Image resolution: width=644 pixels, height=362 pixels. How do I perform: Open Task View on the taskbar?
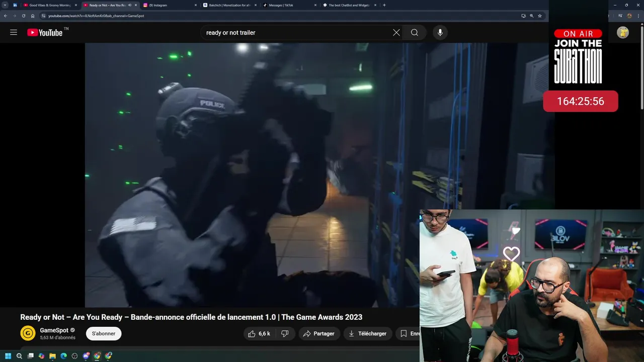click(30, 356)
